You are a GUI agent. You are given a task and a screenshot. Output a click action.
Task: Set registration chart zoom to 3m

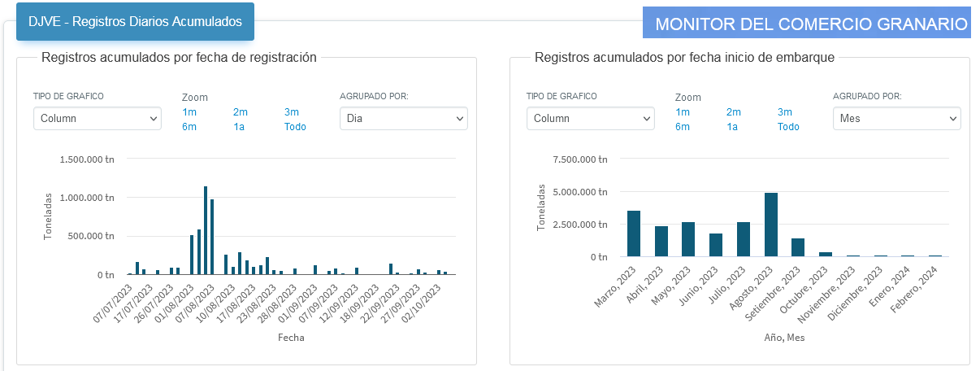(x=291, y=112)
